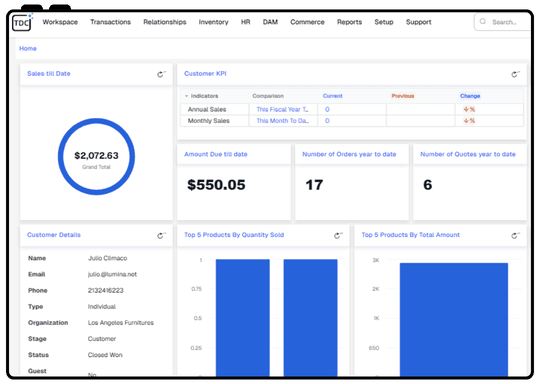Viewport: 540px width, 384px height.
Task: Click the TDC logo icon
Action: 22,22
